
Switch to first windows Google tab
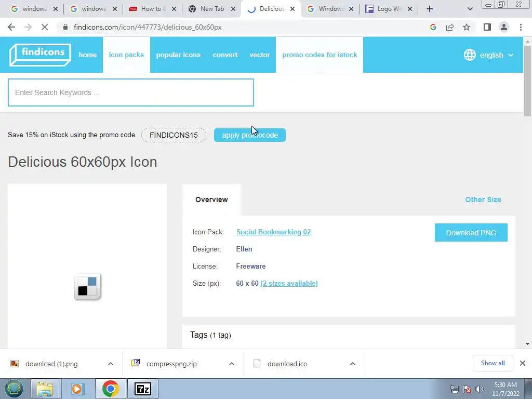[x=34, y=9]
